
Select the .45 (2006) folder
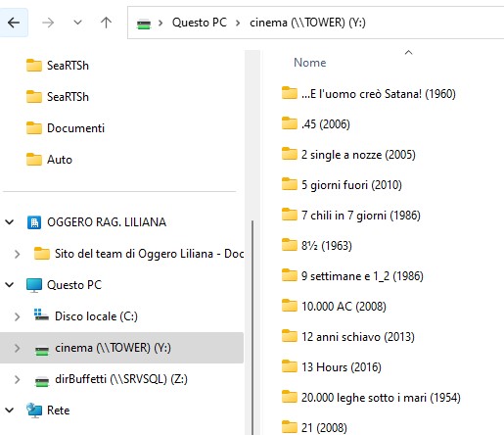316,124
